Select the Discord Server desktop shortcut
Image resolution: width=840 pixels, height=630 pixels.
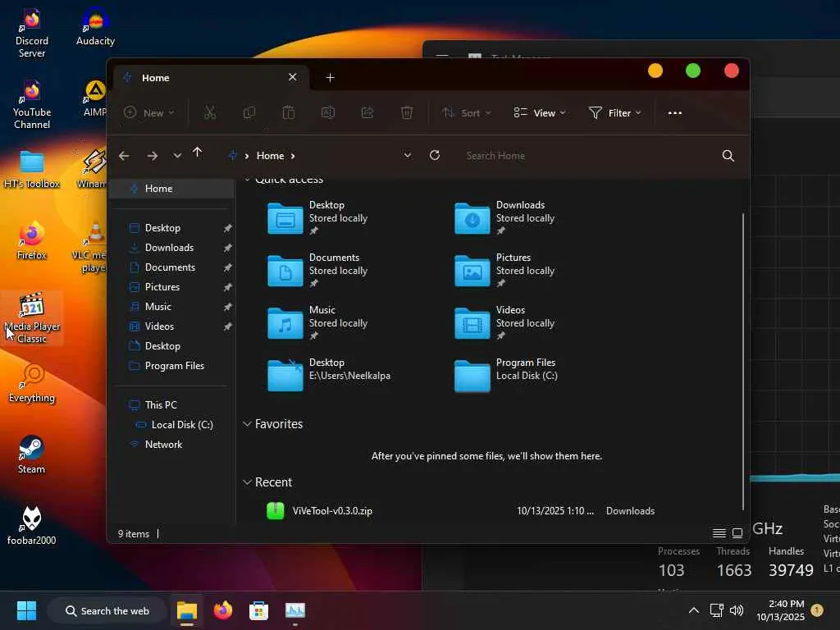32,33
